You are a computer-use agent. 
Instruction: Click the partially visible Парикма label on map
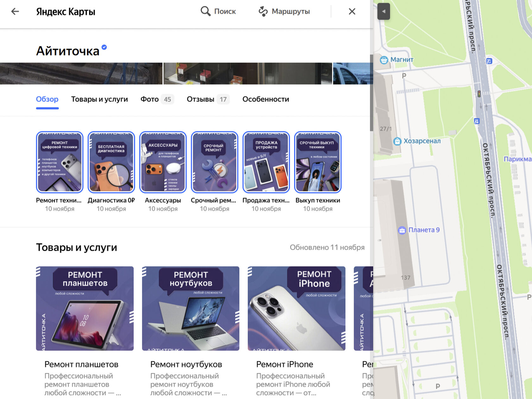tap(517, 159)
